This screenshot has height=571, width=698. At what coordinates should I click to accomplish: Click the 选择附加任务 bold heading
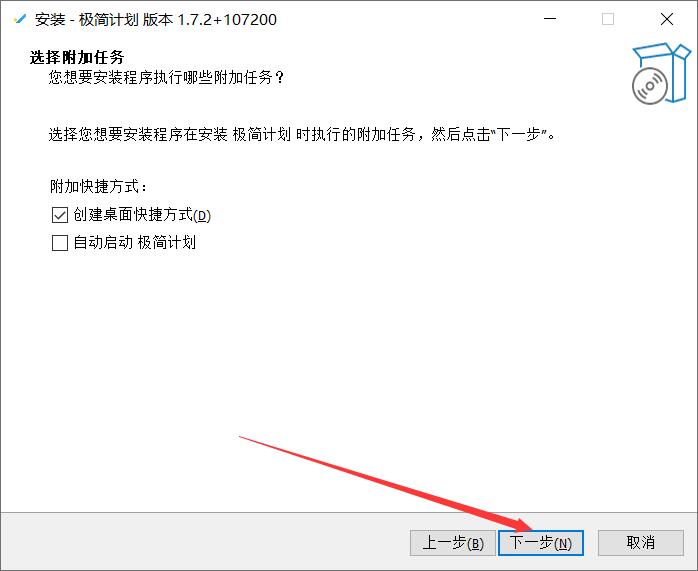[77, 57]
